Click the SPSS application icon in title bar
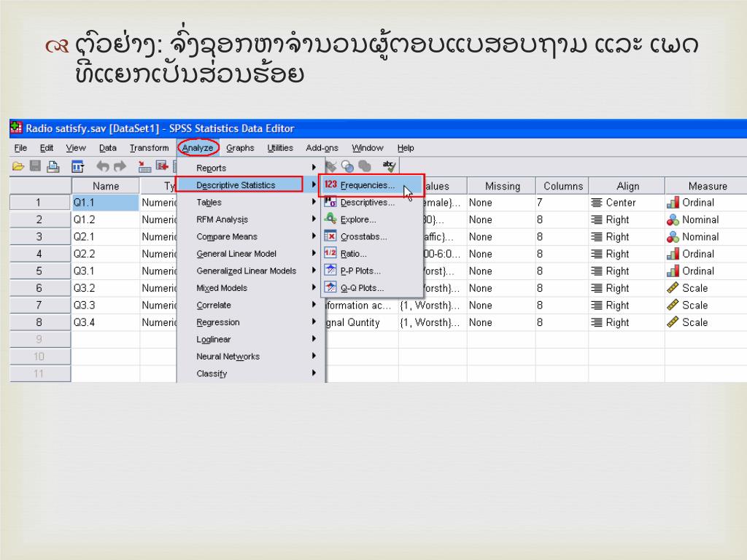This screenshot has height=560, width=747. [16, 128]
